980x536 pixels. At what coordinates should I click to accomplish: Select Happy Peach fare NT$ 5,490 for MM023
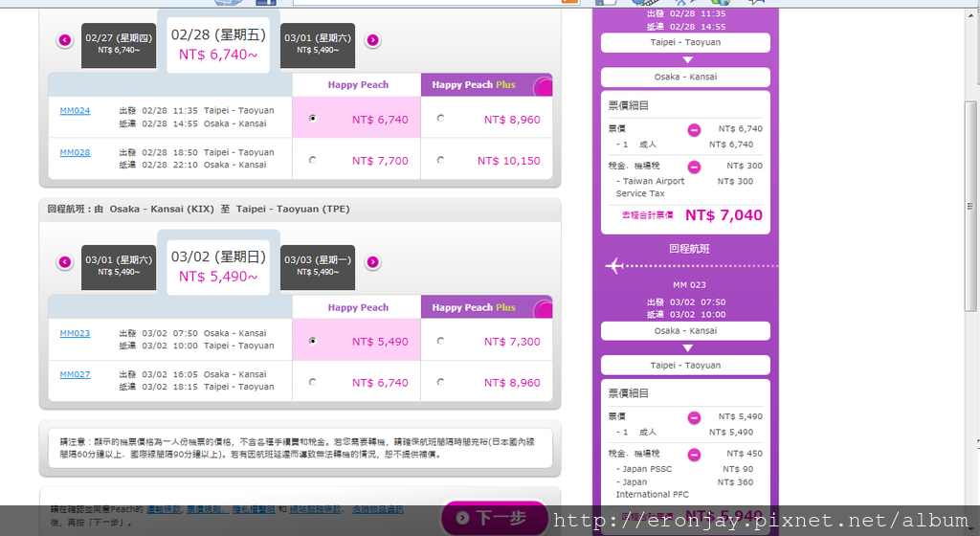pos(313,341)
